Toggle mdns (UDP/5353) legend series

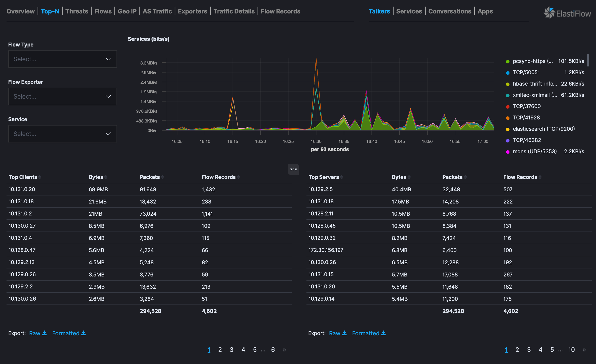534,152
